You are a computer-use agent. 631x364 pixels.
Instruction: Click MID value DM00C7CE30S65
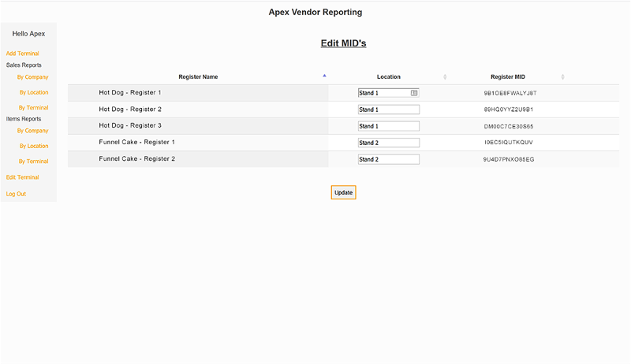tap(509, 126)
